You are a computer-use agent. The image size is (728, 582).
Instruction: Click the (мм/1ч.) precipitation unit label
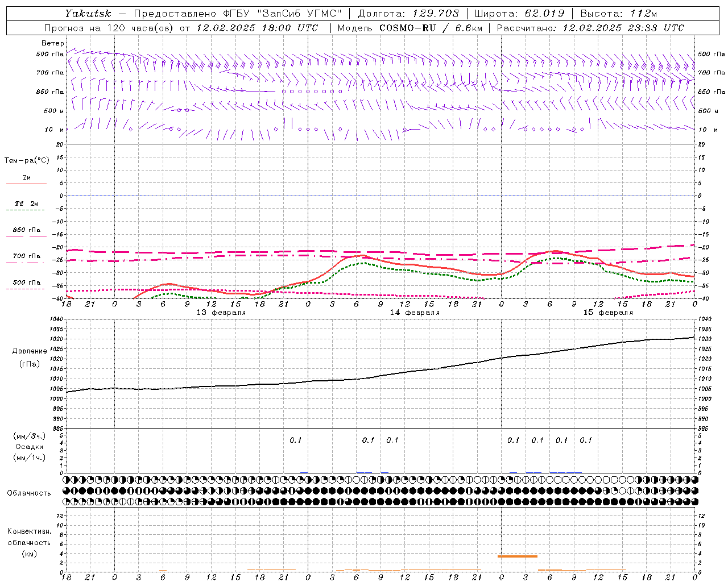[x=29, y=458]
